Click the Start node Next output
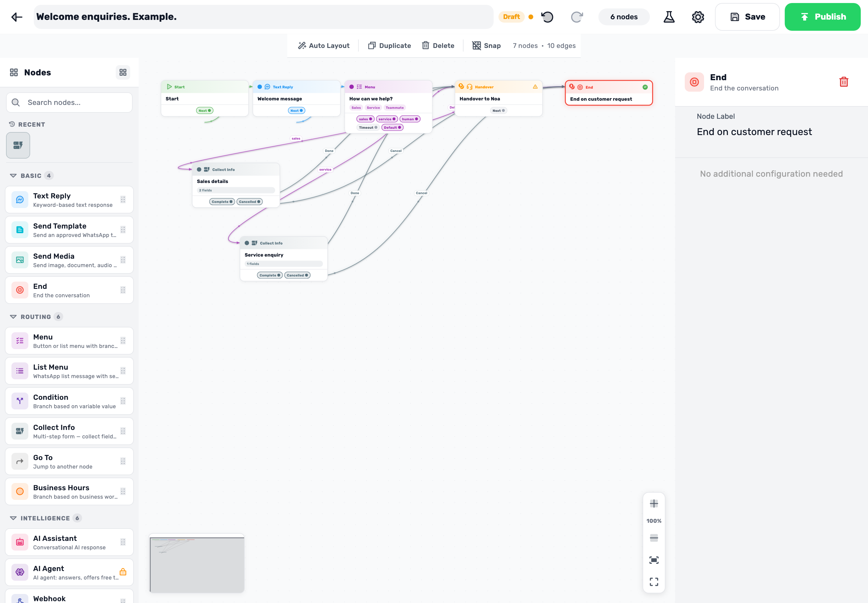The width and height of the screenshot is (868, 603). coord(204,110)
